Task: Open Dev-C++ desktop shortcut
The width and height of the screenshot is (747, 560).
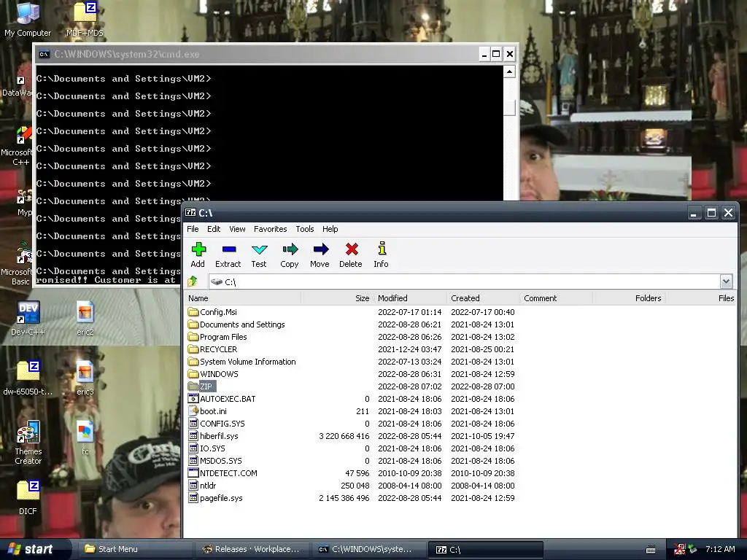Action: tap(28, 318)
